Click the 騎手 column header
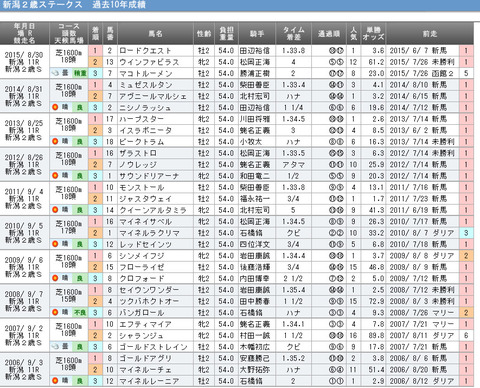 point(257,34)
